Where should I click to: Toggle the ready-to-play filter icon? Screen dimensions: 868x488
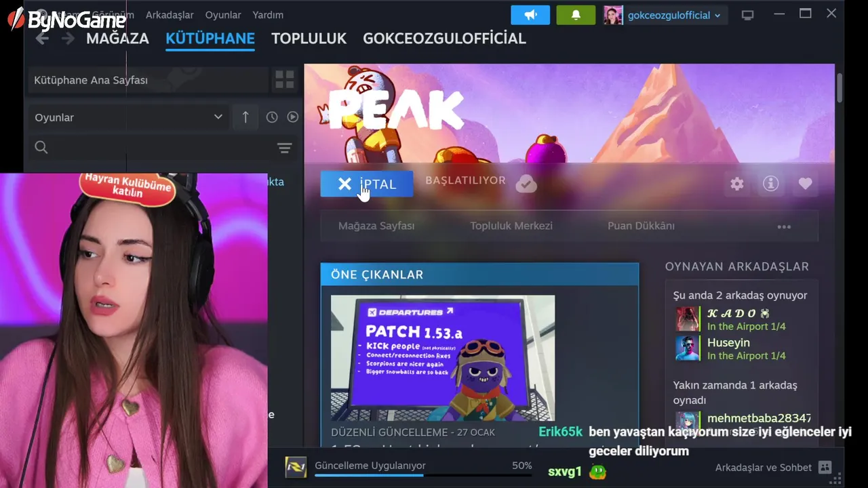(292, 117)
